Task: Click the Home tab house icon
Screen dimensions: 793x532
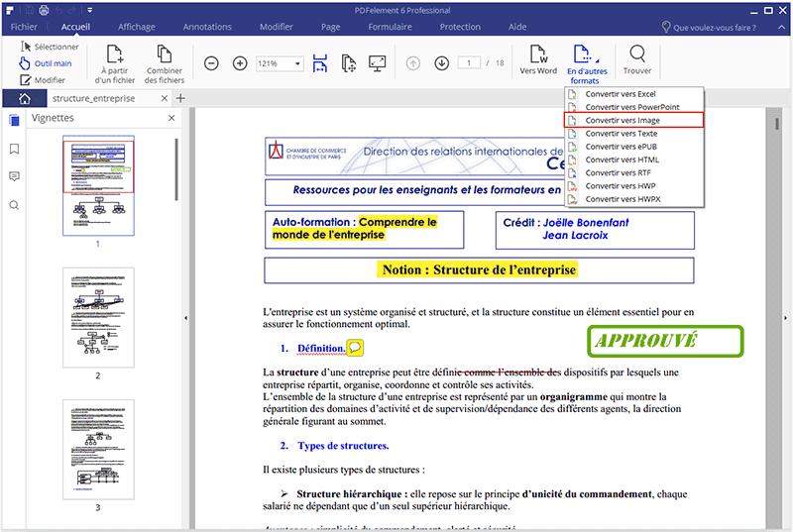Action: tap(24, 98)
